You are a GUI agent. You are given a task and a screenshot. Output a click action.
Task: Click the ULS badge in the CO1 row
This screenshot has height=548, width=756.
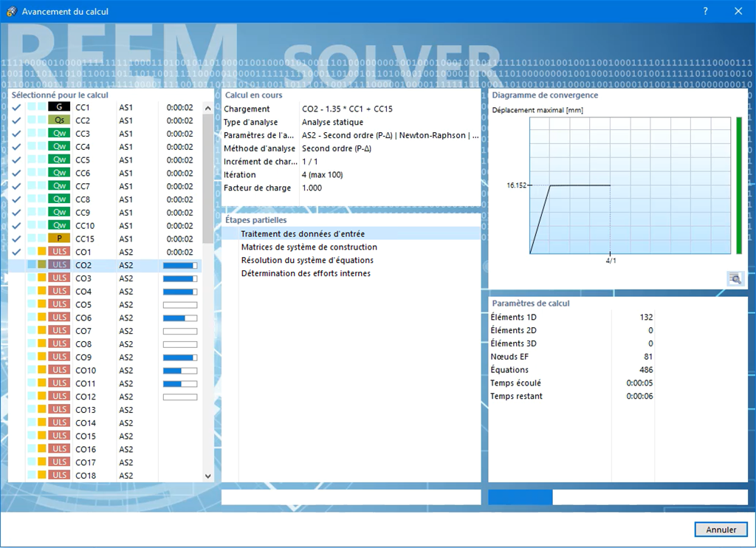click(x=59, y=251)
